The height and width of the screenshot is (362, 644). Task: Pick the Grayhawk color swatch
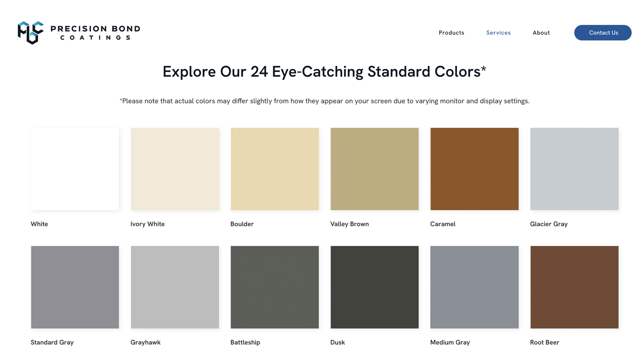coord(175,287)
